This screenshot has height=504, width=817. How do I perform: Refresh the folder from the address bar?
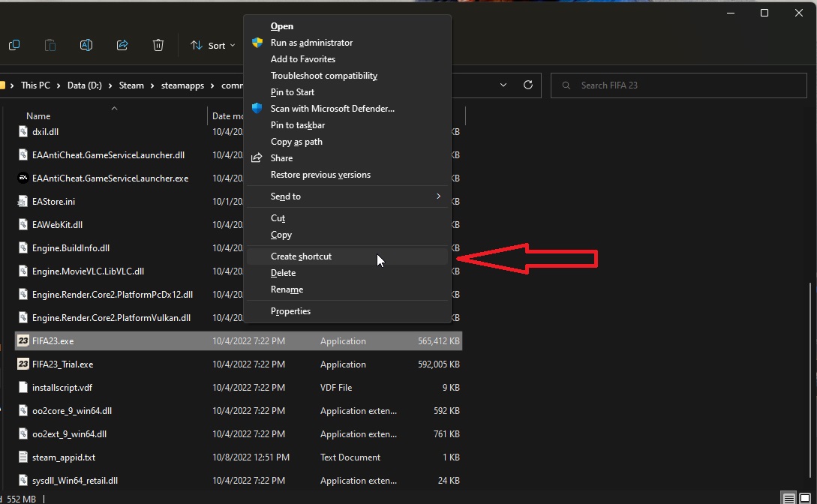(x=528, y=85)
